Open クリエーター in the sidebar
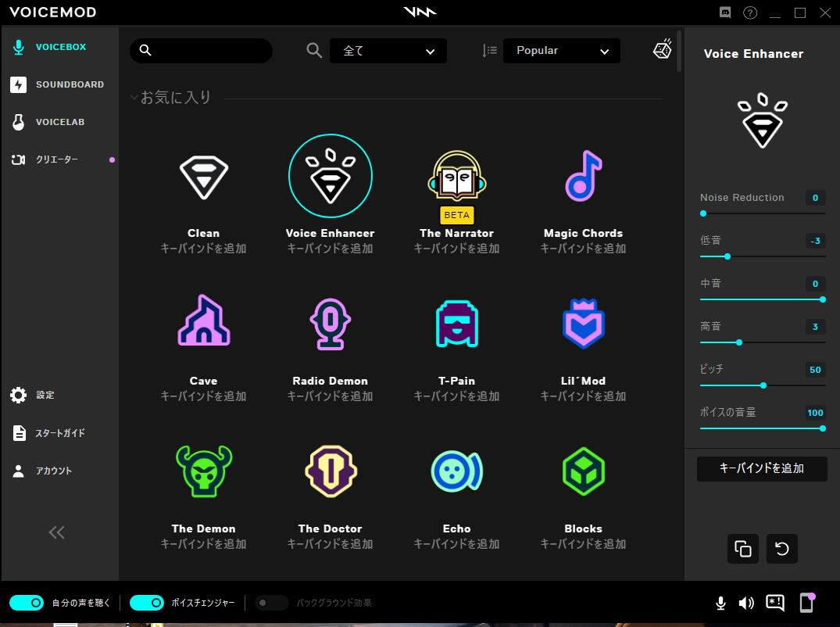840x627 pixels. click(x=59, y=159)
